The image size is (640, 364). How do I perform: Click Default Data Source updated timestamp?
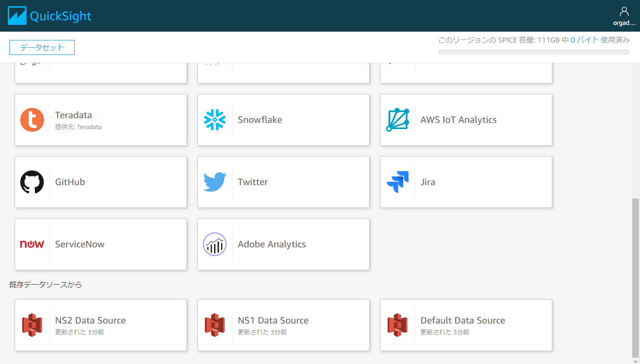coord(445,332)
